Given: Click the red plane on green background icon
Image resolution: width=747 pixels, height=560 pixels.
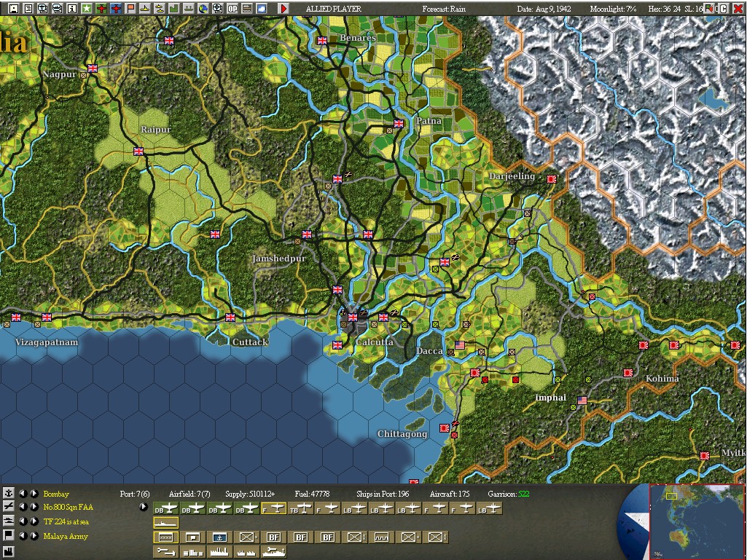Looking at the screenshot, I should [x=101, y=8].
